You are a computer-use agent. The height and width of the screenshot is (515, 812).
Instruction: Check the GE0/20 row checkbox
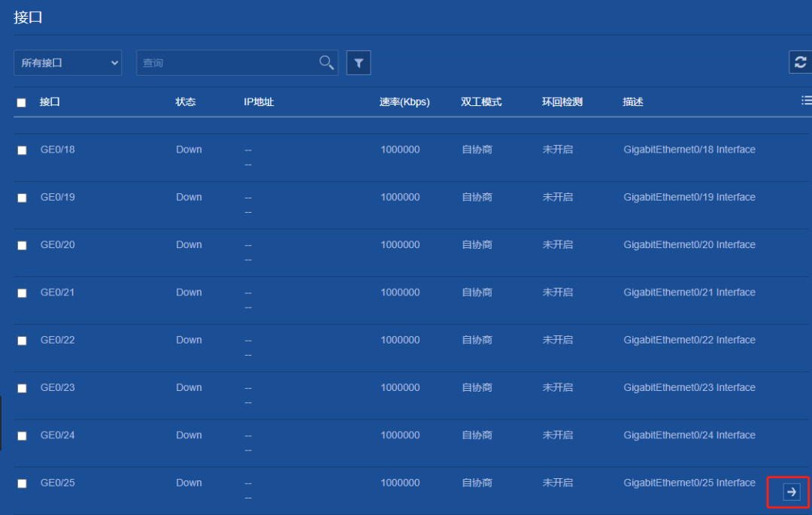pos(22,245)
